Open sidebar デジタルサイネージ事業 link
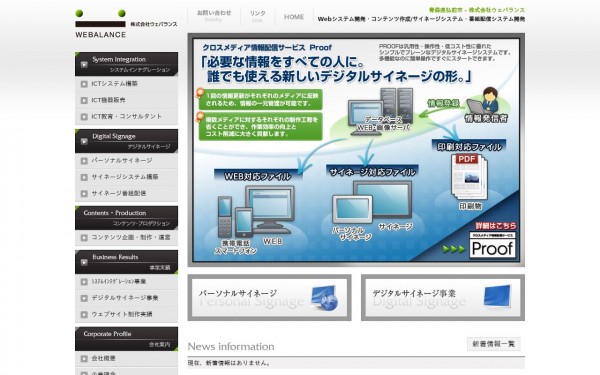This screenshot has height=375, width=600. [126, 298]
